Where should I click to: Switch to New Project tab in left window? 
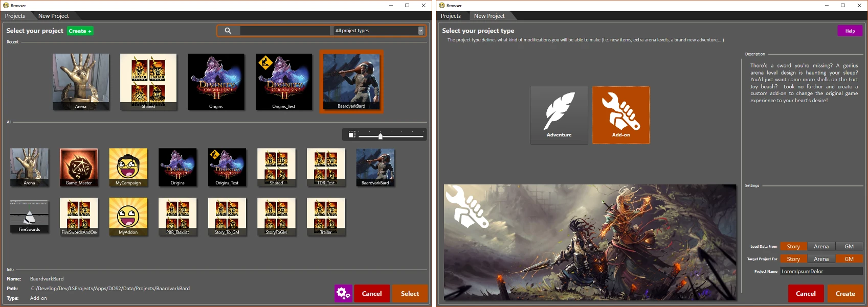(53, 16)
